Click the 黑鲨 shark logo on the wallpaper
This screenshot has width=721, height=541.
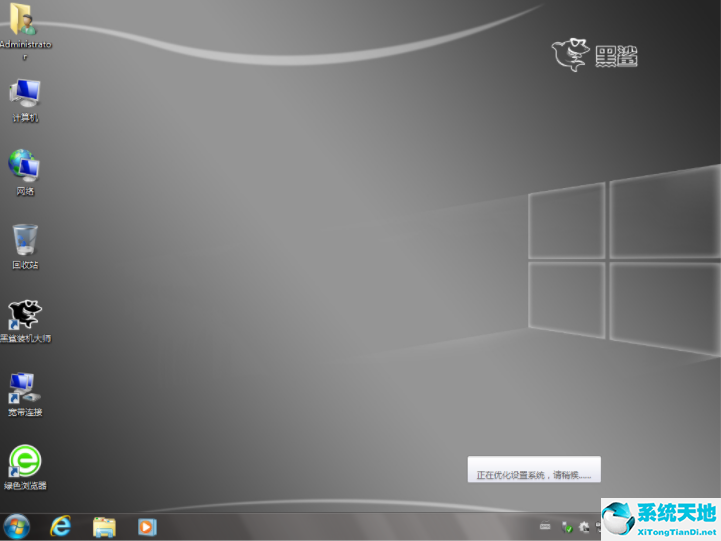click(x=595, y=55)
